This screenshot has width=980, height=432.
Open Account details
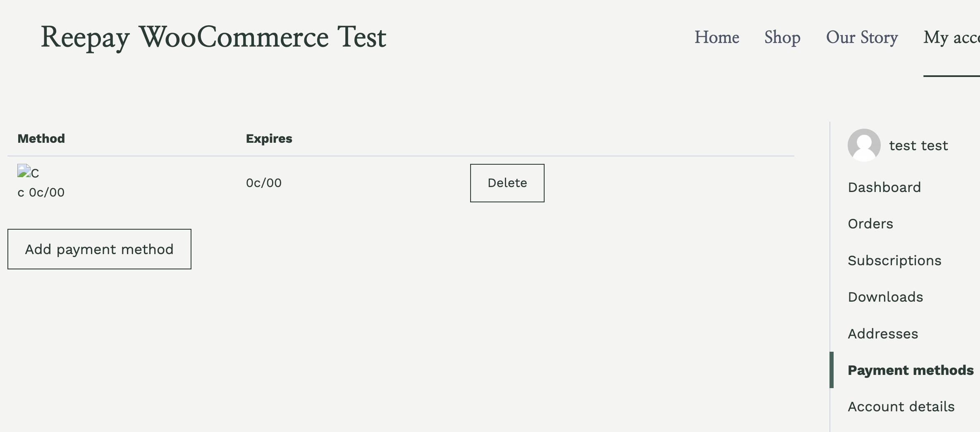901,406
